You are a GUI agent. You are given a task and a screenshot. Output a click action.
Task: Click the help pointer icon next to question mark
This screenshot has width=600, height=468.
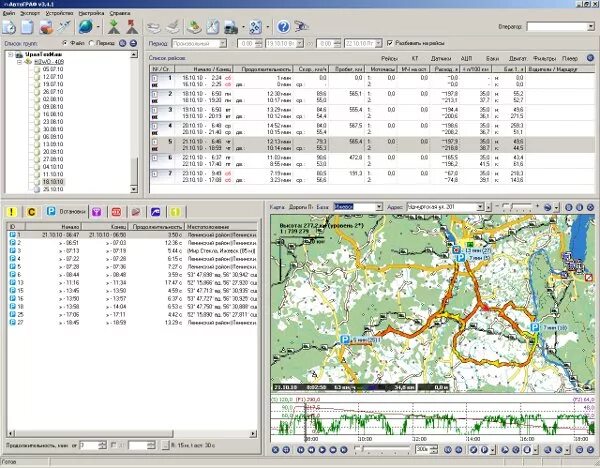(x=302, y=27)
